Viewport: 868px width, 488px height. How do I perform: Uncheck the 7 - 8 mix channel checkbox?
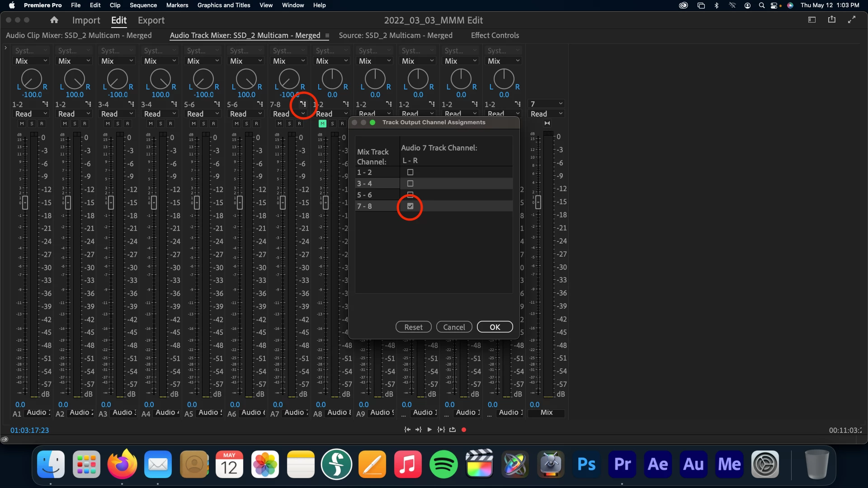410,206
